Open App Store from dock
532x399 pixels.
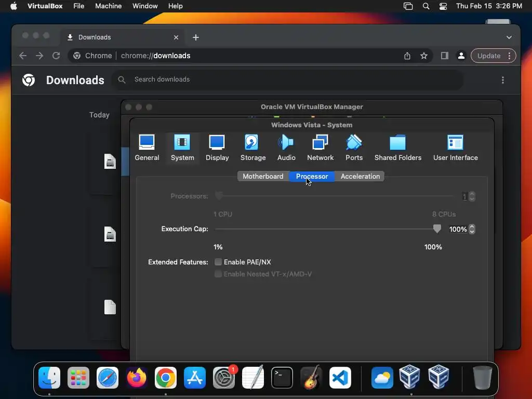pyautogui.click(x=195, y=378)
